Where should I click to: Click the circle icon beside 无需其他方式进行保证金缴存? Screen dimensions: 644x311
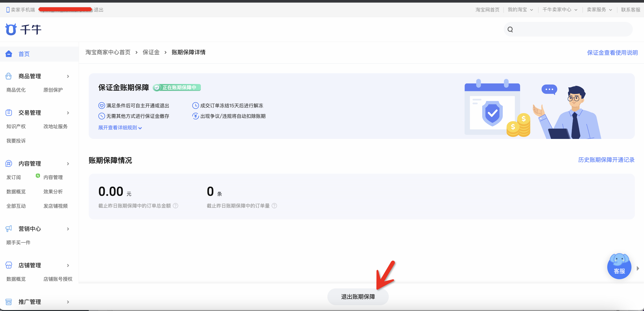click(102, 116)
